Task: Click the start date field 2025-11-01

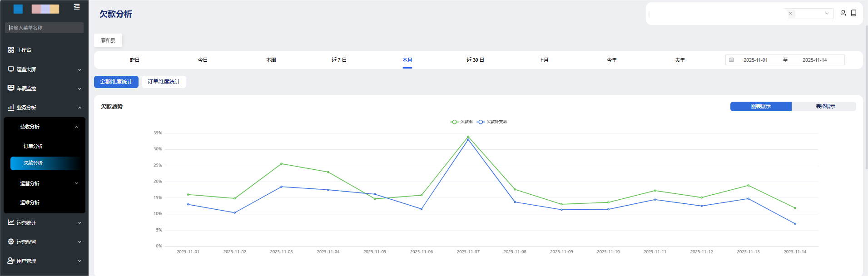Action: click(755, 60)
